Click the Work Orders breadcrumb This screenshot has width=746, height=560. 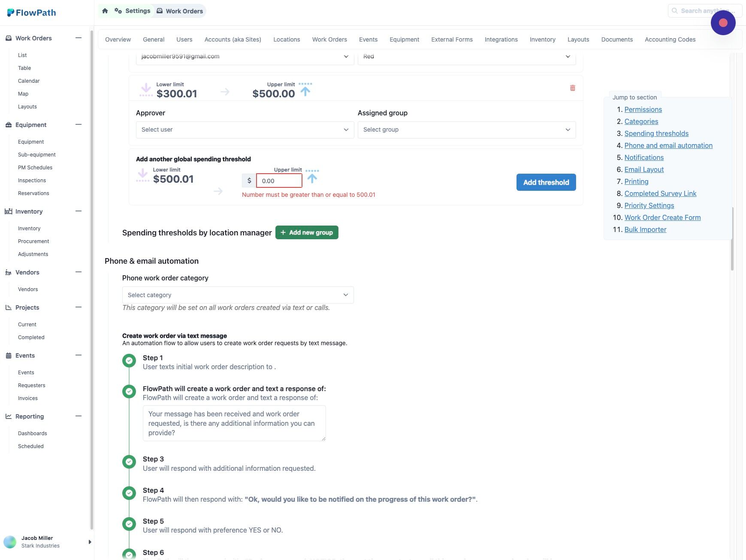pos(180,11)
